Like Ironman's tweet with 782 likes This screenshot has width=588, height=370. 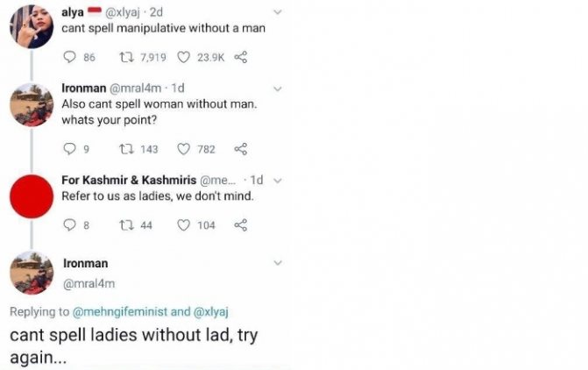tap(184, 149)
